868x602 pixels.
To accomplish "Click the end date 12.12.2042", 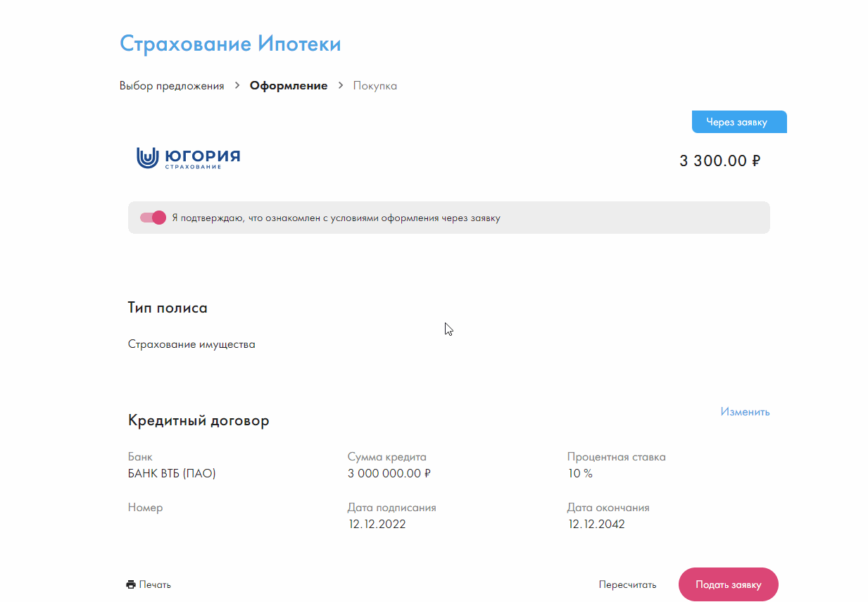I will 596,525.
